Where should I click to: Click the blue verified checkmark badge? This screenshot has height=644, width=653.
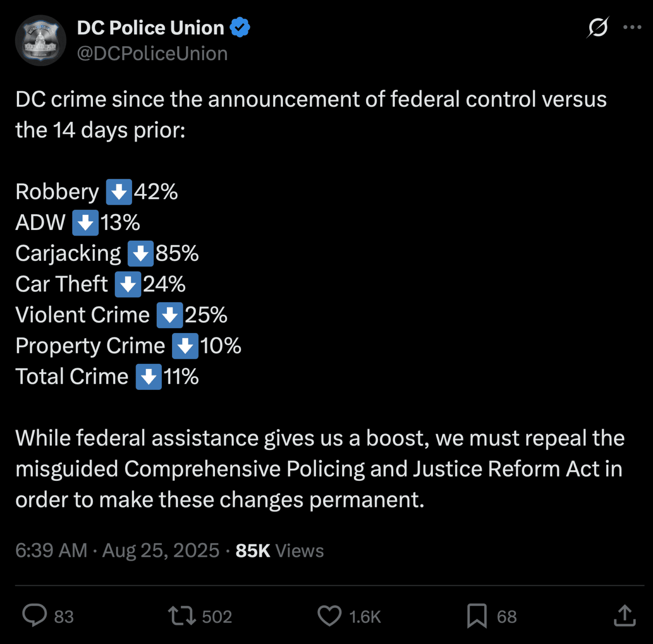click(240, 28)
